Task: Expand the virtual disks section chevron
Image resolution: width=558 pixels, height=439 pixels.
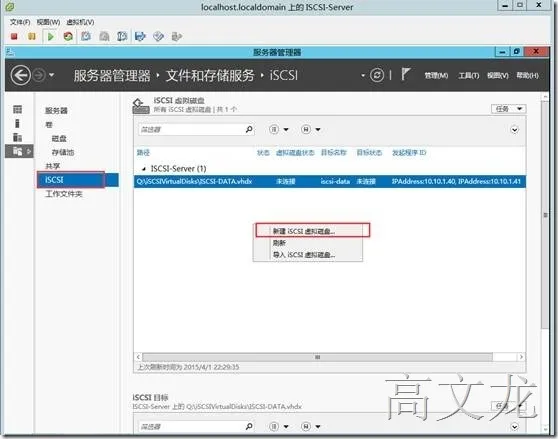Action: tap(514, 130)
